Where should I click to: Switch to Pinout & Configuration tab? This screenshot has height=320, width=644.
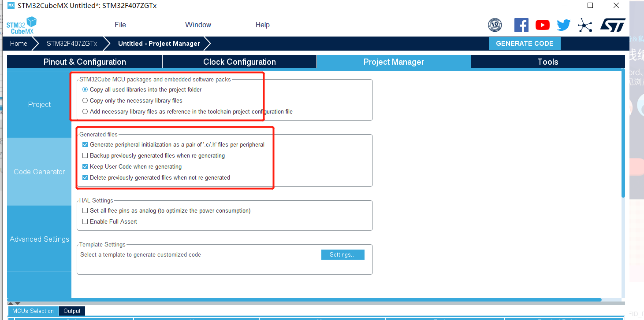tap(85, 62)
